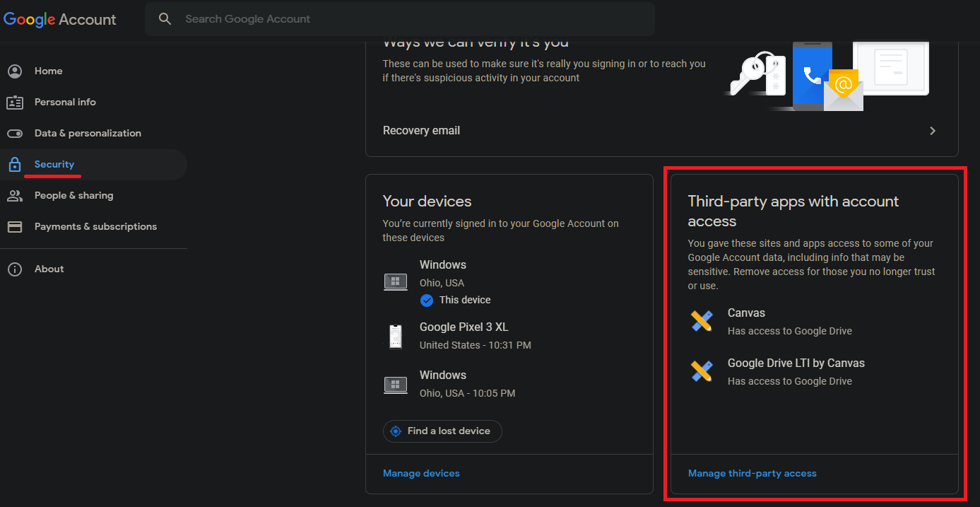Click the Google Drive LTI by Canvas icon

click(x=702, y=371)
